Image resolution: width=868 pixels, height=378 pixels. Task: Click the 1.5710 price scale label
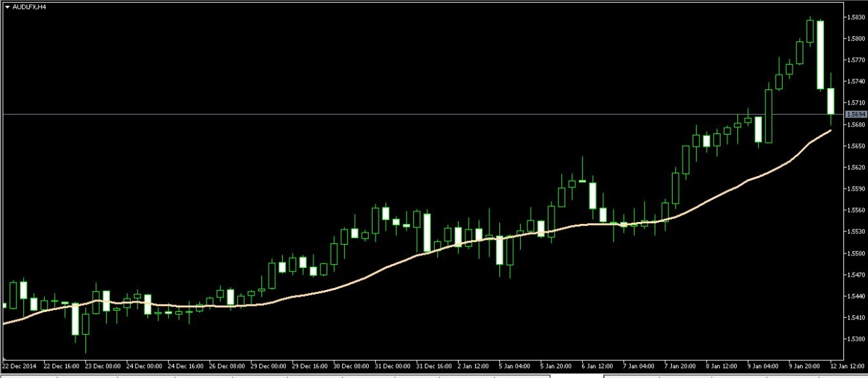pos(856,103)
